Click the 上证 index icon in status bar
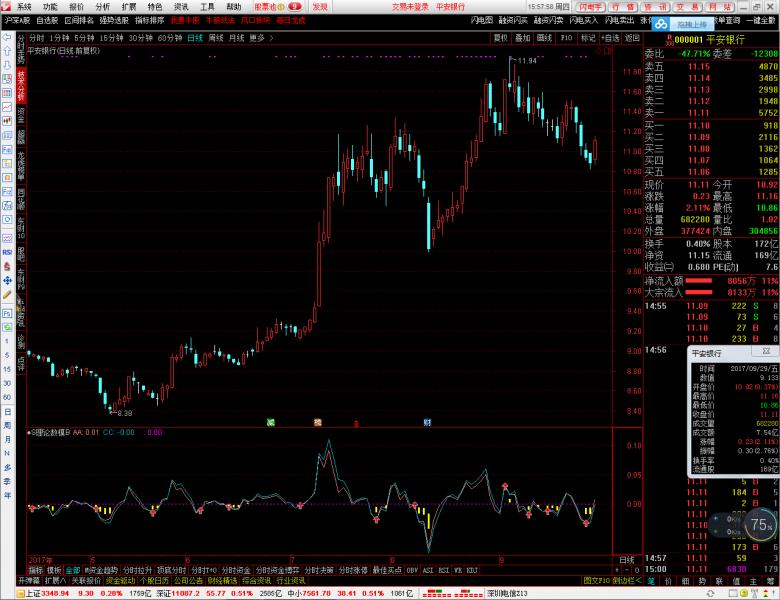 [x=20, y=594]
